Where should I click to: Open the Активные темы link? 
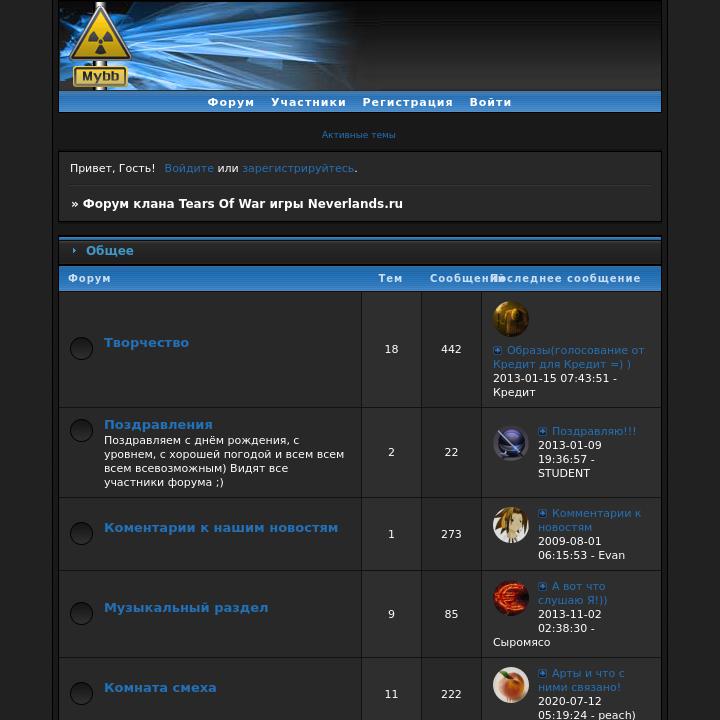tap(358, 135)
